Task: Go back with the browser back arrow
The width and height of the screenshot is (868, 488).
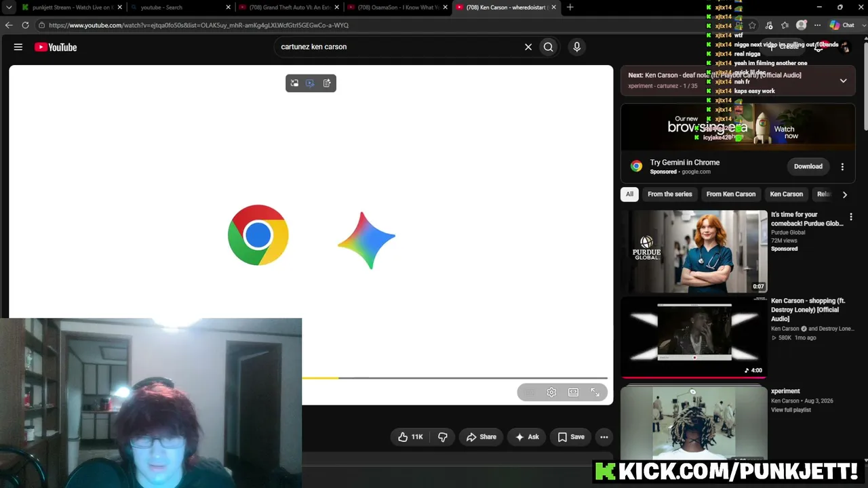Action: point(9,25)
